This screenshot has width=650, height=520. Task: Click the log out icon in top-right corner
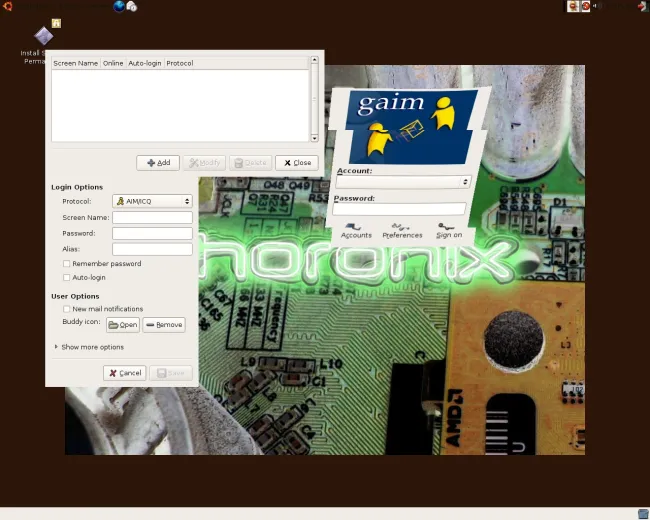tap(643, 6)
